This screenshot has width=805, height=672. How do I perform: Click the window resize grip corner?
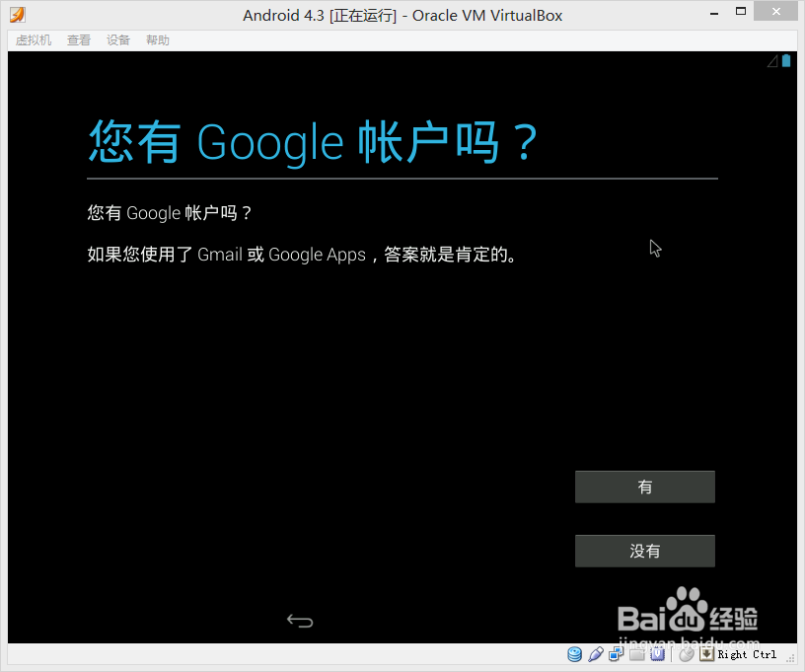[791, 658]
